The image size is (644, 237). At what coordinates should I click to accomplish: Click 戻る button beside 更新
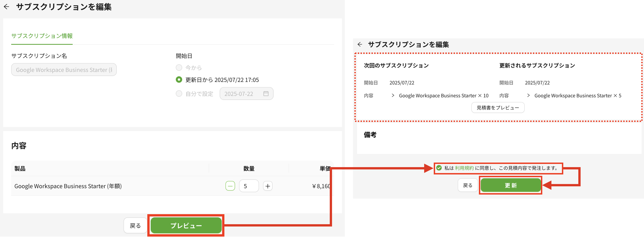pyautogui.click(x=467, y=185)
